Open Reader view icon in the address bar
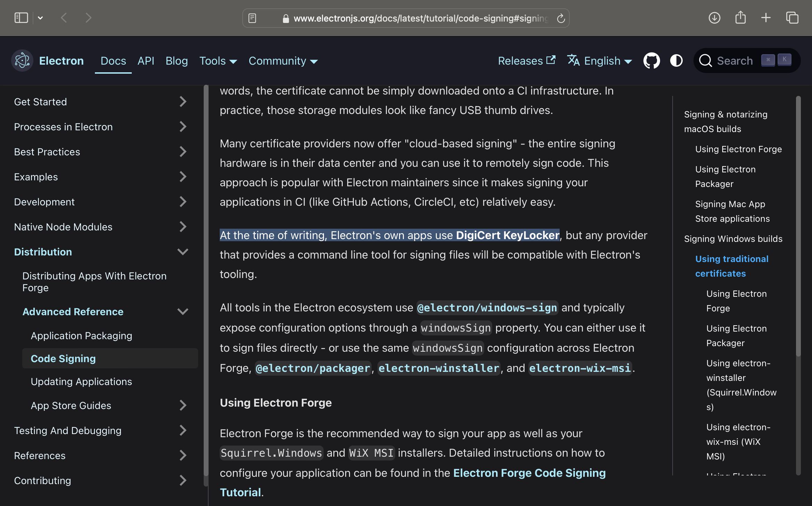 pos(252,18)
